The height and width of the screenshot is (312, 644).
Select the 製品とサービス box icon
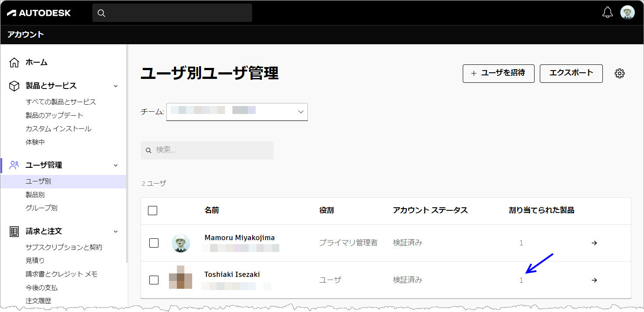click(x=14, y=85)
